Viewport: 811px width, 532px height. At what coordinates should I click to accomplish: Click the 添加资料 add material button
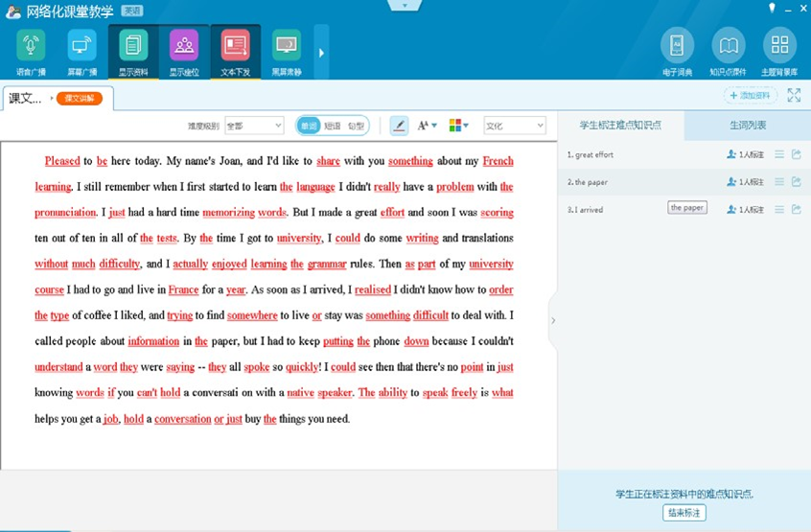click(x=750, y=95)
